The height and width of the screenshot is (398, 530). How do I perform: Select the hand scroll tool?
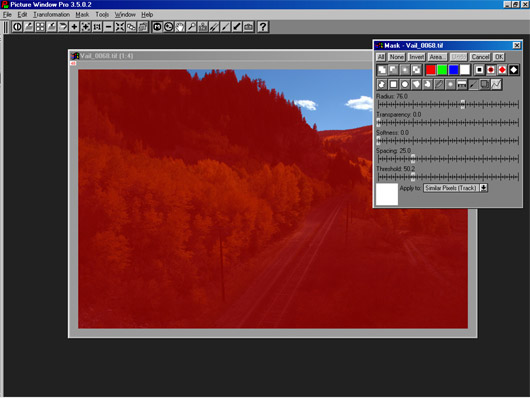pos(180,27)
